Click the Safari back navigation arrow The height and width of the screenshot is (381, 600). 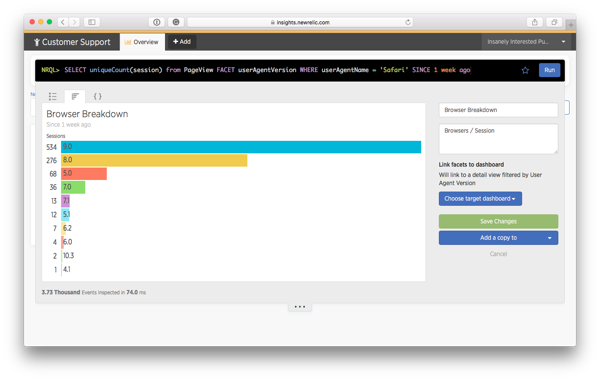pyautogui.click(x=63, y=22)
